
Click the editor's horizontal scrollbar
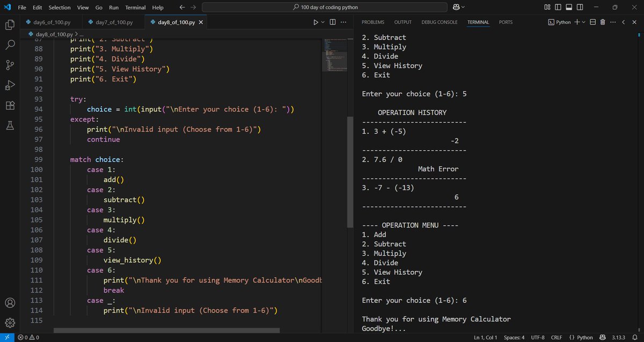(166, 331)
